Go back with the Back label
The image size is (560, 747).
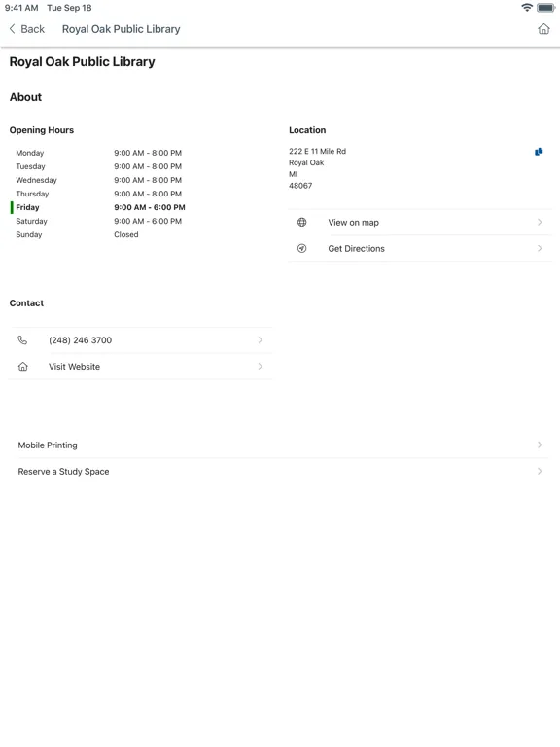pos(32,29)
